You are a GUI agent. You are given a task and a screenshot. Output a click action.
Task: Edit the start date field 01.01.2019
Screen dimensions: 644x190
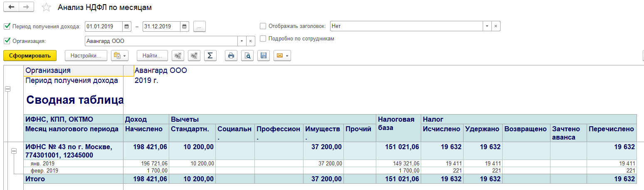pyautogui.click(x=104, y=26)
